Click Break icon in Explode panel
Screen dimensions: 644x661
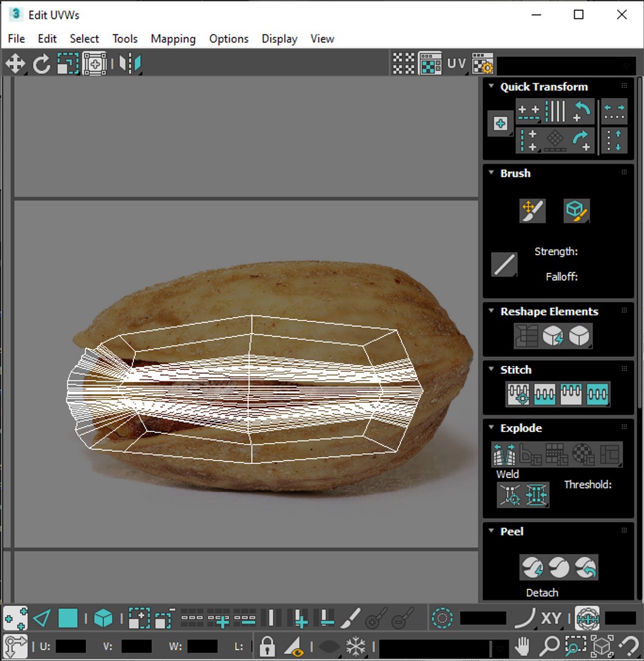pyautogui.click(x=504, y=454)
